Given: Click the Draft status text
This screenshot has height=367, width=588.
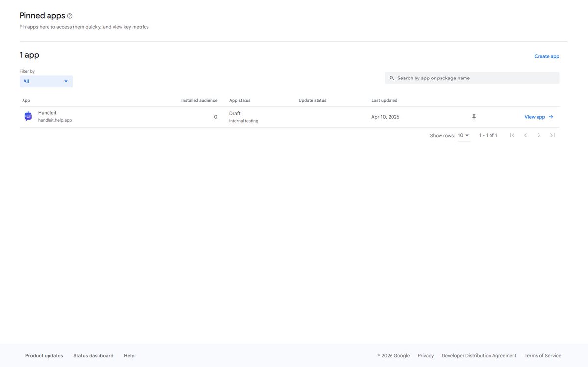Looking at the screenshot, I should [235, 113].
